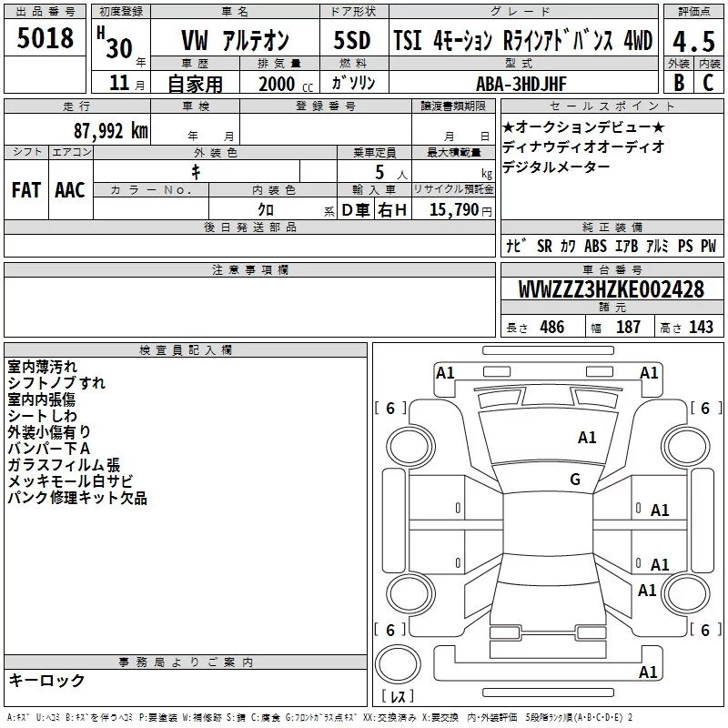Select the アルミ alloy wheel code

(657, 246)
